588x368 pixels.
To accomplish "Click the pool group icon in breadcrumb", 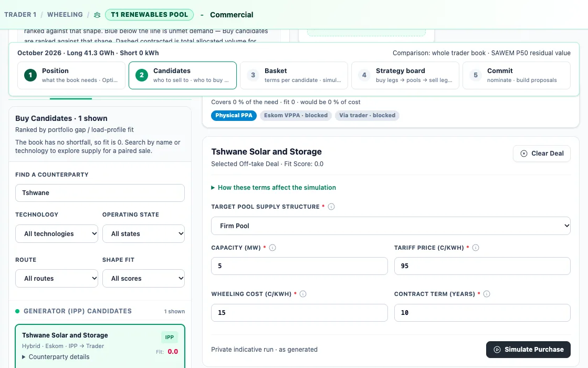I will [x=97, y=15].
